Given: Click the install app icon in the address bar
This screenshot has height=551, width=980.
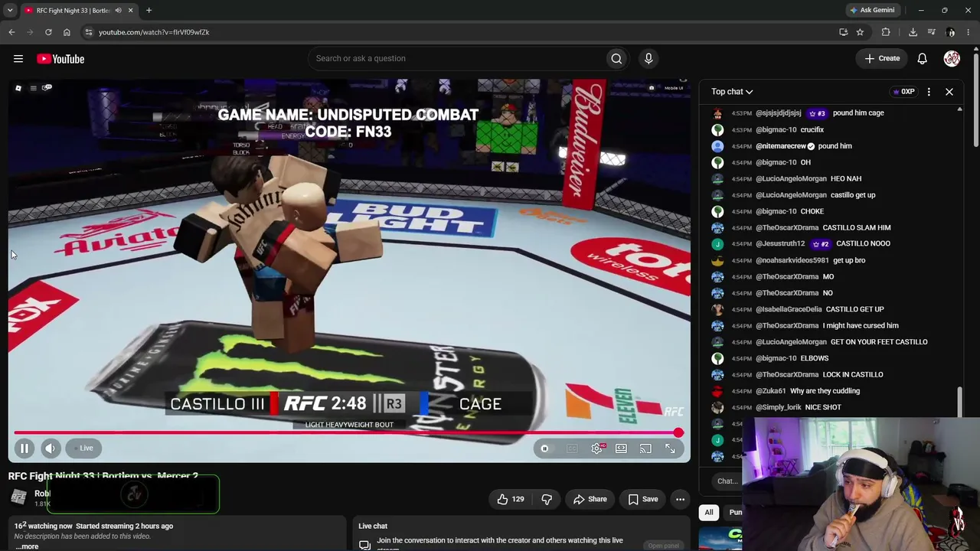Looking at the screenshot, I should [843, 32].
